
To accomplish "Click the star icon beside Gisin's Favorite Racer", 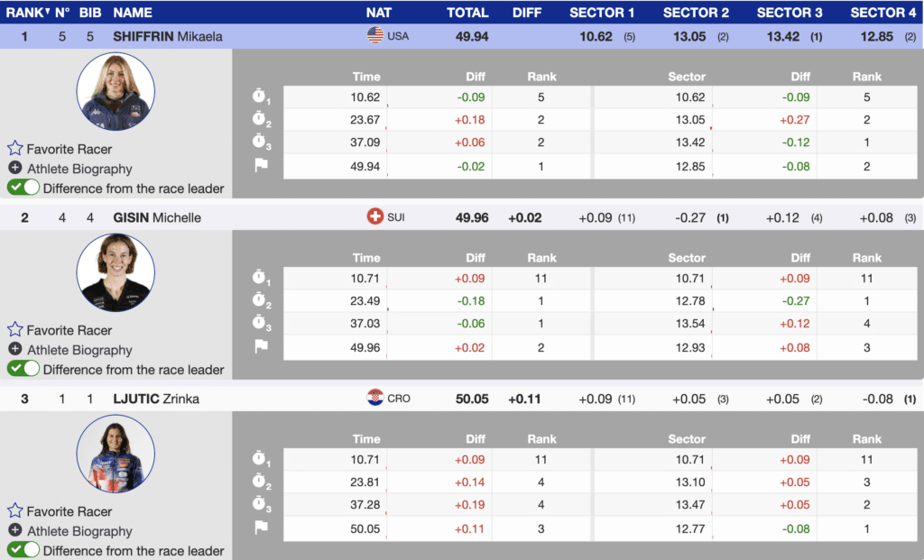I will 15,330.
